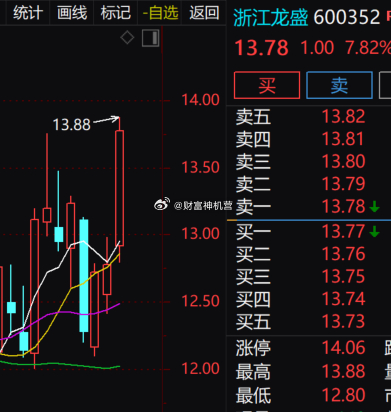Click the red 买 buy button
The height and width of the screenshot is (412, 391).
point(267,85)
